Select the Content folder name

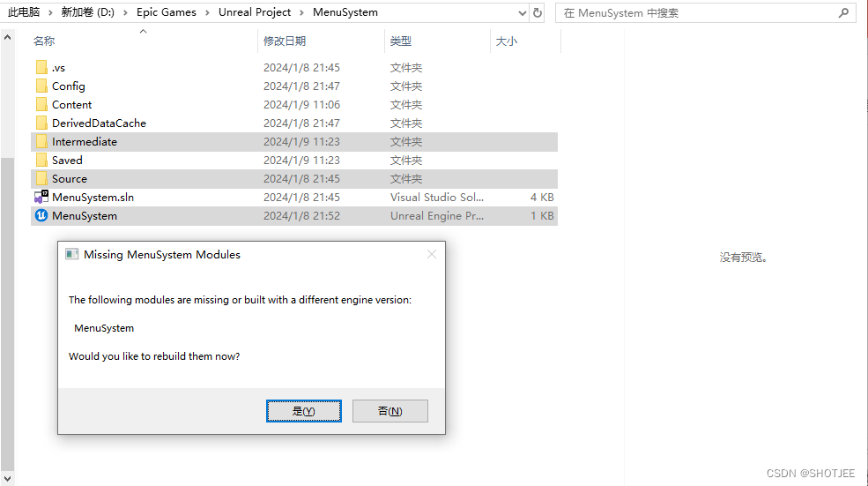coord(72,105)
